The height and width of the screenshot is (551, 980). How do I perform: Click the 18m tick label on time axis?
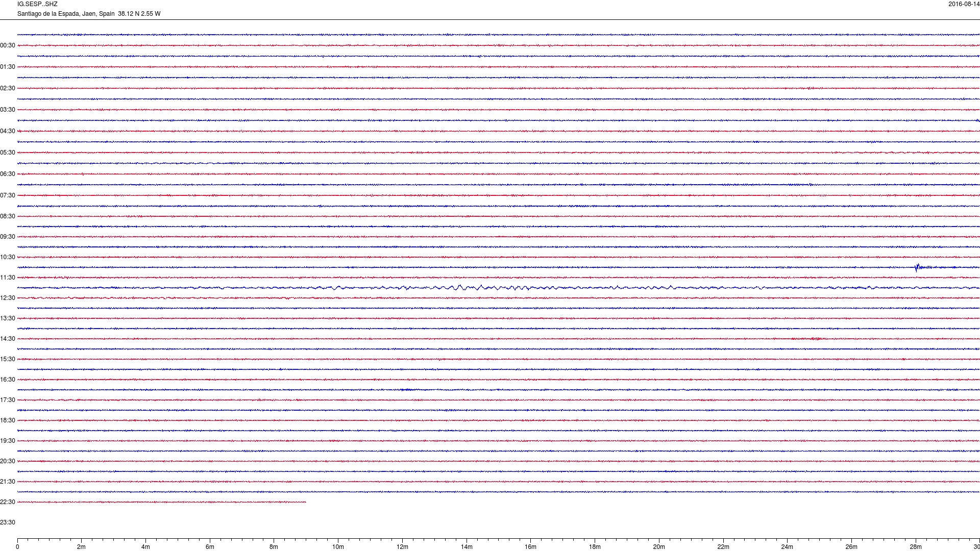pyautogui.click(x=595, y=547)
